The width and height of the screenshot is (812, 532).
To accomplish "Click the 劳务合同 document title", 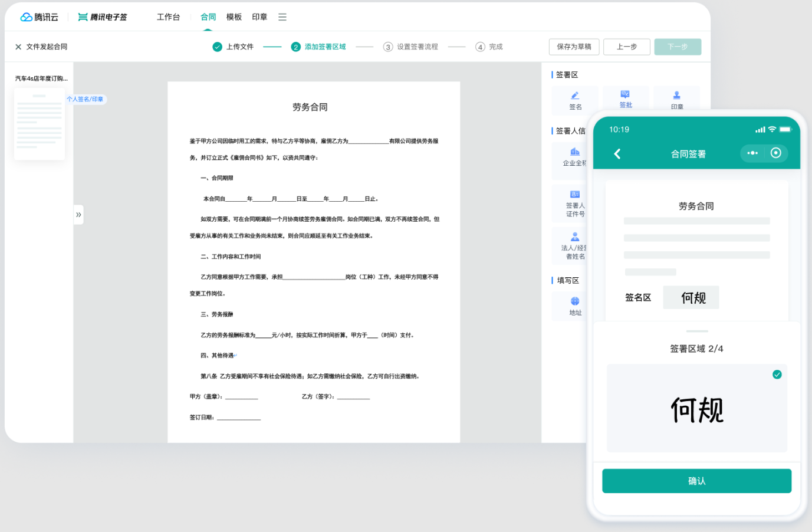I will click(310, 107).
